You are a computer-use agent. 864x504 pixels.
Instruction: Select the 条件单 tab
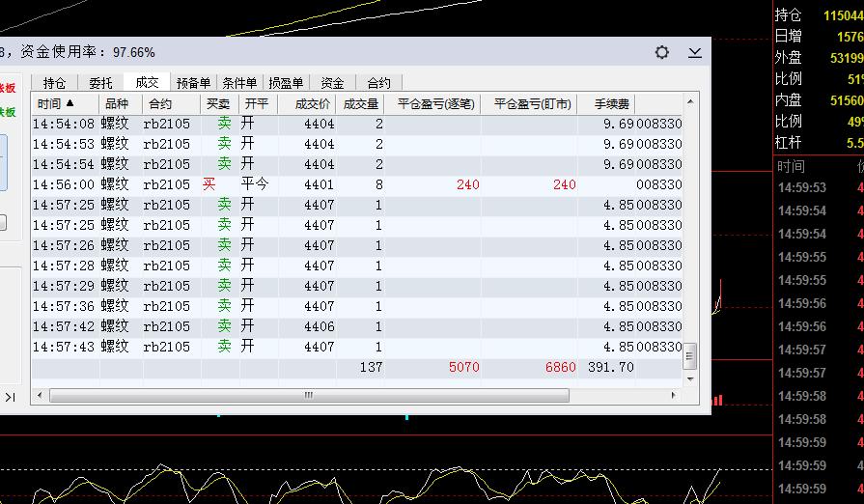(239, 83)
